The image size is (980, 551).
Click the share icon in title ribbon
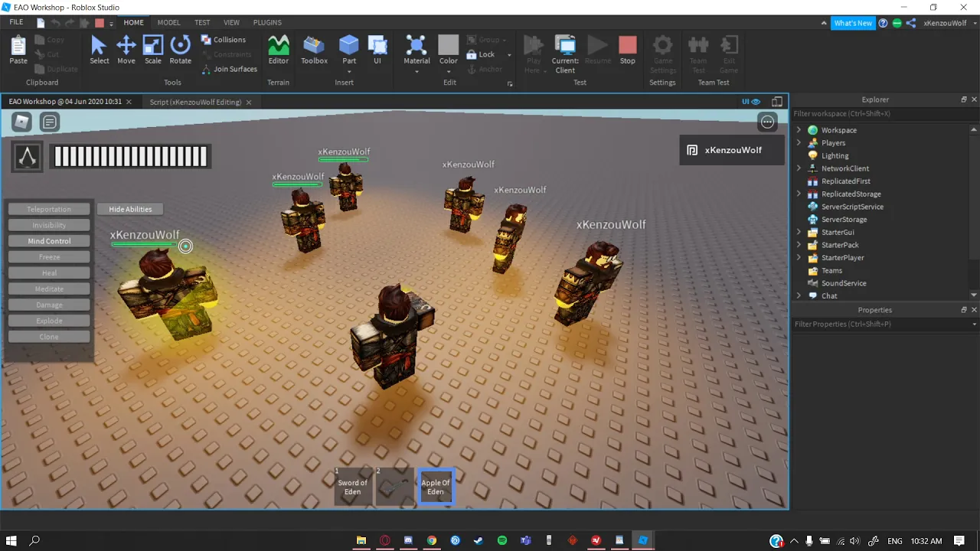pyautogui.click(x=911, y=23)
